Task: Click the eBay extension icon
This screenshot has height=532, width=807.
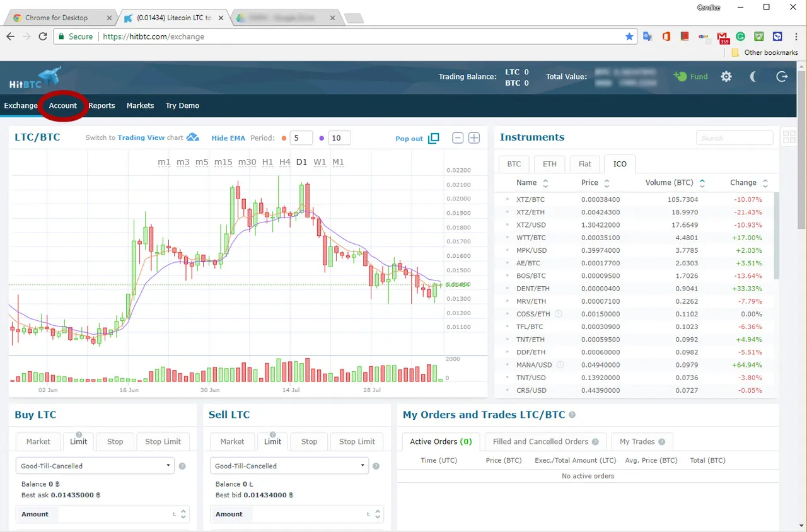Action: [x=703, y=37]
